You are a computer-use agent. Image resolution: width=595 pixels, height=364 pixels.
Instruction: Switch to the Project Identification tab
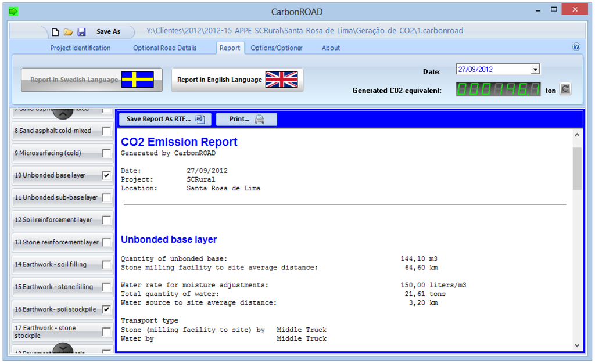80,48
